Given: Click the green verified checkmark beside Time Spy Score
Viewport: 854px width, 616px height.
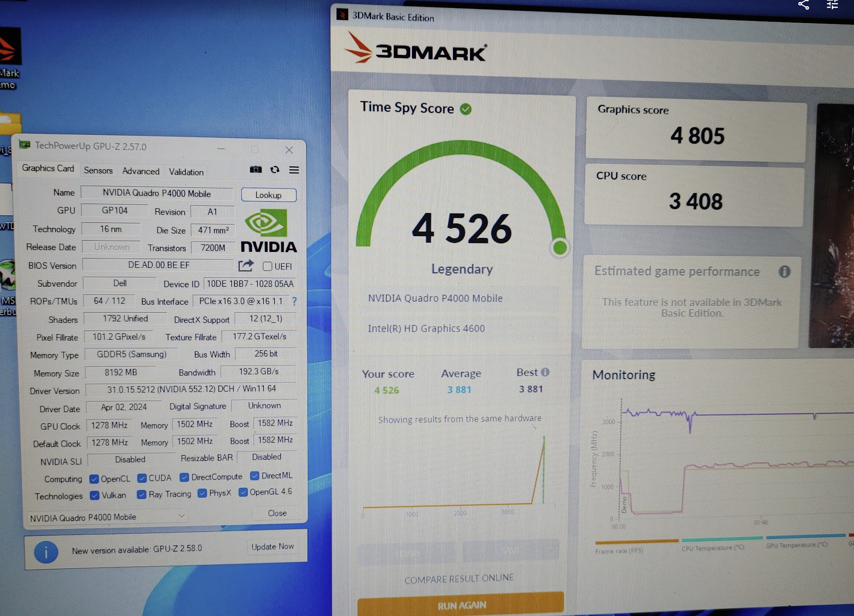Looking at the screenshot, I should tap(466, 109).
